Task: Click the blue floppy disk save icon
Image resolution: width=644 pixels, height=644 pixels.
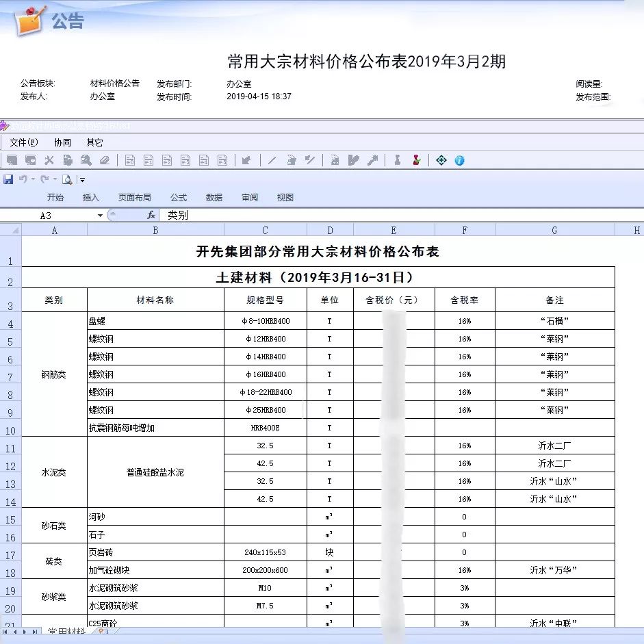Action: 8,179
